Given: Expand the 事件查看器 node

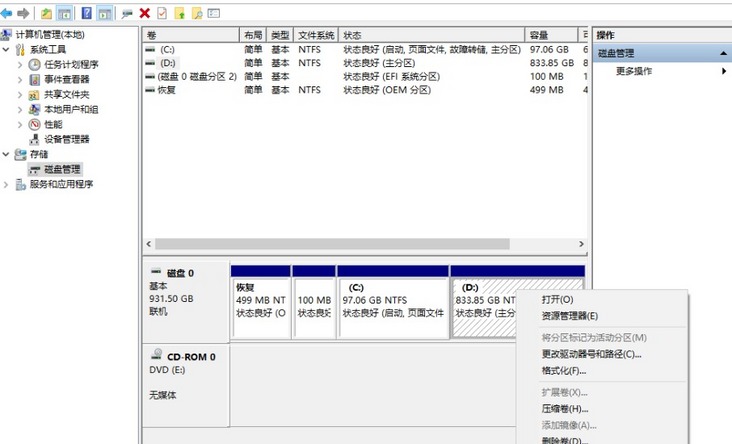Looking at the screenshot, I should pyautogui.click(x=20, y=79).
